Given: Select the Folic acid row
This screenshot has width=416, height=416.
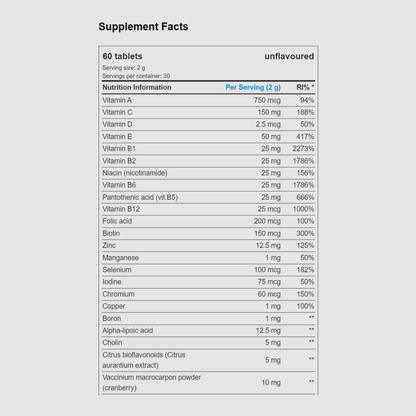Looking at the screenshot, I should click(208, 221).
